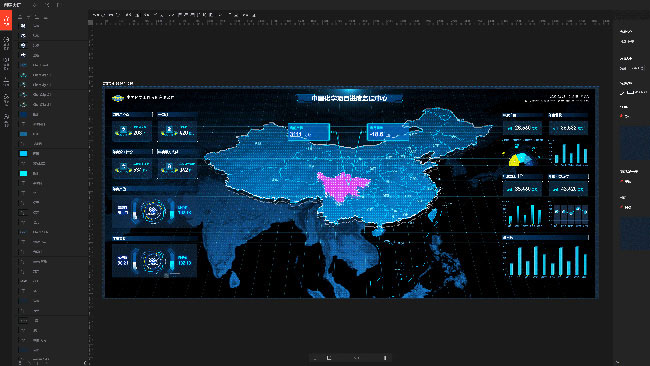Click the first icon in the top title bar
The height and width of the screenshot is (366, 650).
(x=34, y=5)
